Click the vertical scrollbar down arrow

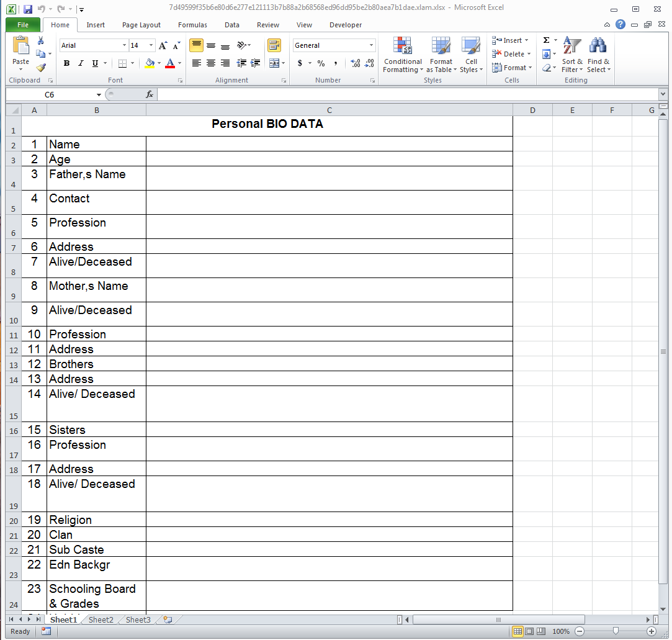point(663,609)
